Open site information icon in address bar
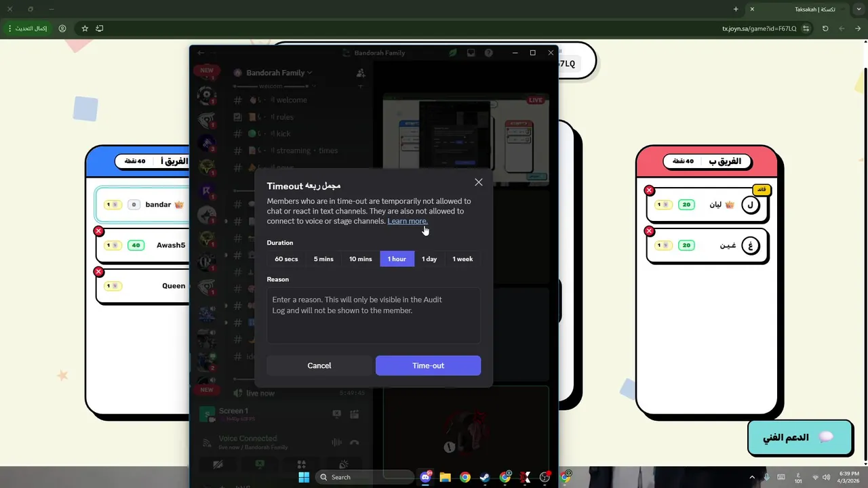This screenshot has width=868, height=488. (806, 28)
